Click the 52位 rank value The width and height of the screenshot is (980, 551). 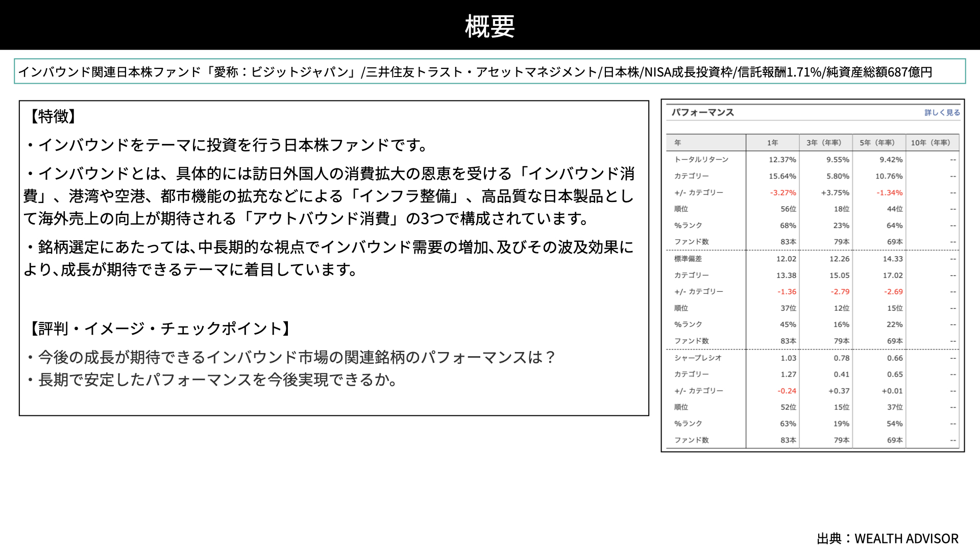coord(788,407)
